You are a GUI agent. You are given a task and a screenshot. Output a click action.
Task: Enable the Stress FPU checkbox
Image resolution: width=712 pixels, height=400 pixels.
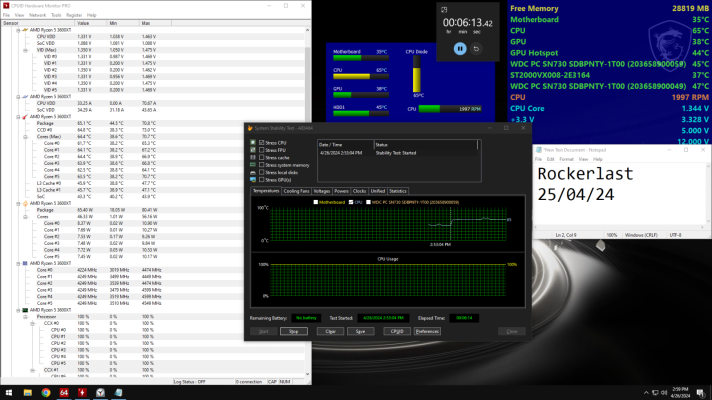coord(262,150)
